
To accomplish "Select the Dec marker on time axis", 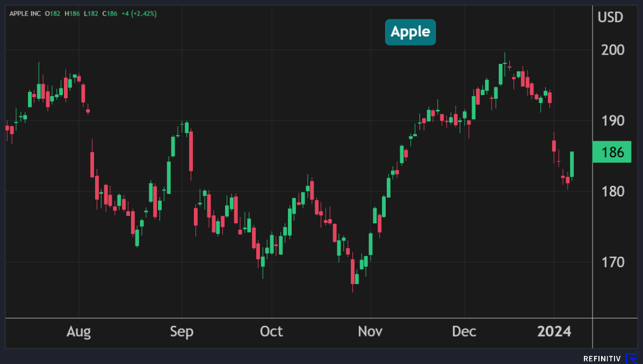I will [x=464, y=332].
